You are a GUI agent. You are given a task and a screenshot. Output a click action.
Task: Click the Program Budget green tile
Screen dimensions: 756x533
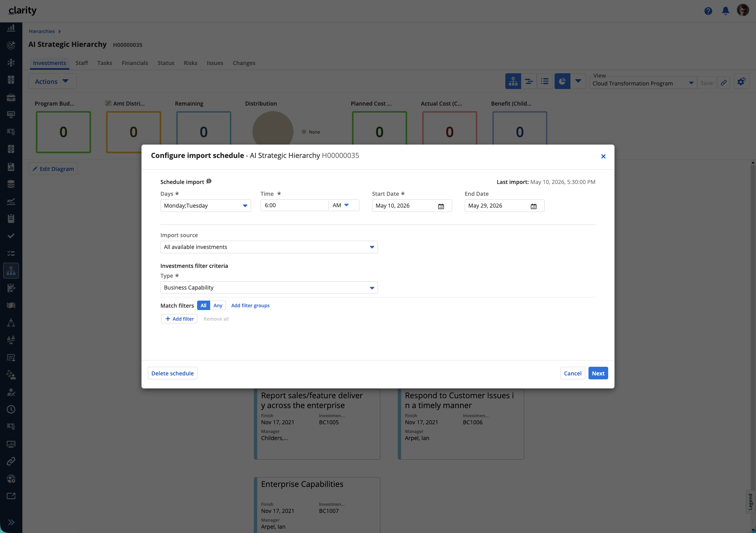coord(63,132)
